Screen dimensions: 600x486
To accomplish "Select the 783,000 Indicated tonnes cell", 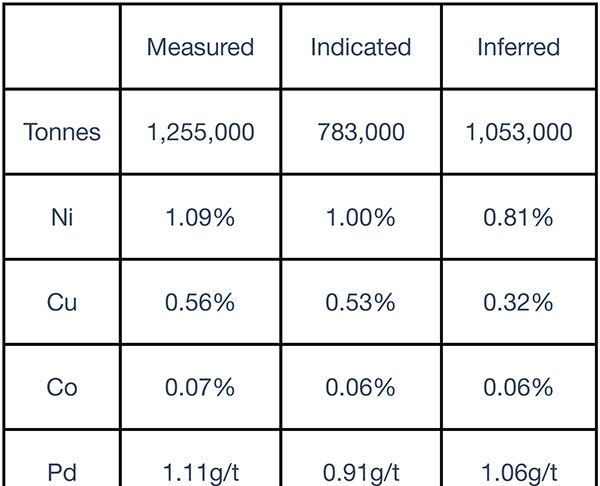I will click(360, 132).
